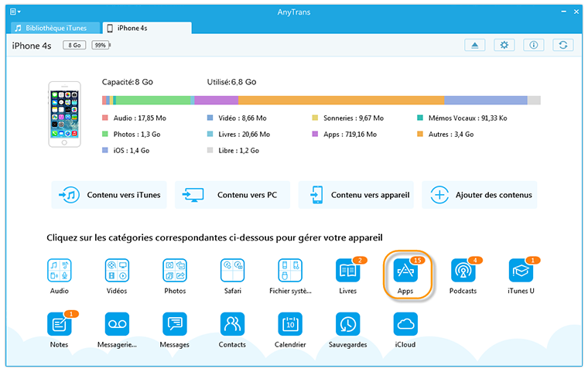Click the iPhone device thumbnail
Image resolution: width=588 pixels, height=372 pixels.
coord(64,114)
